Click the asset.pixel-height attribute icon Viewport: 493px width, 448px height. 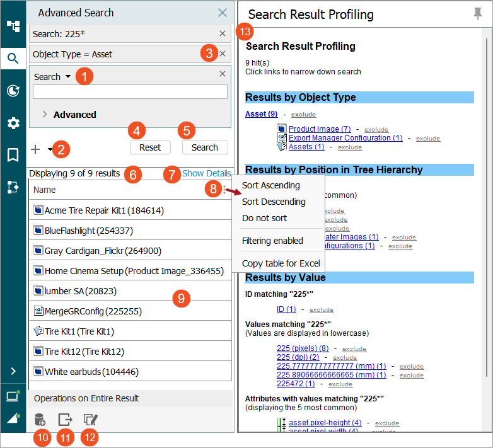click(x=282, y=423)
